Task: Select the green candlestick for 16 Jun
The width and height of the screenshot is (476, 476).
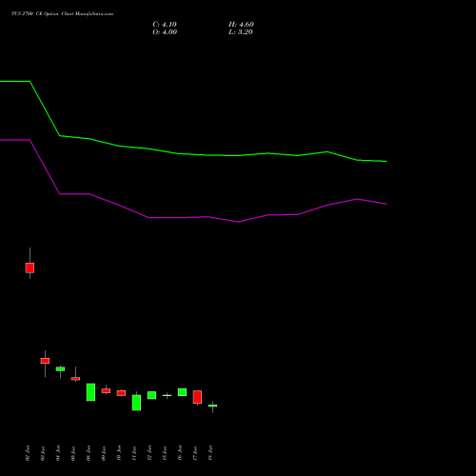Action: click(x=182, y=392)
